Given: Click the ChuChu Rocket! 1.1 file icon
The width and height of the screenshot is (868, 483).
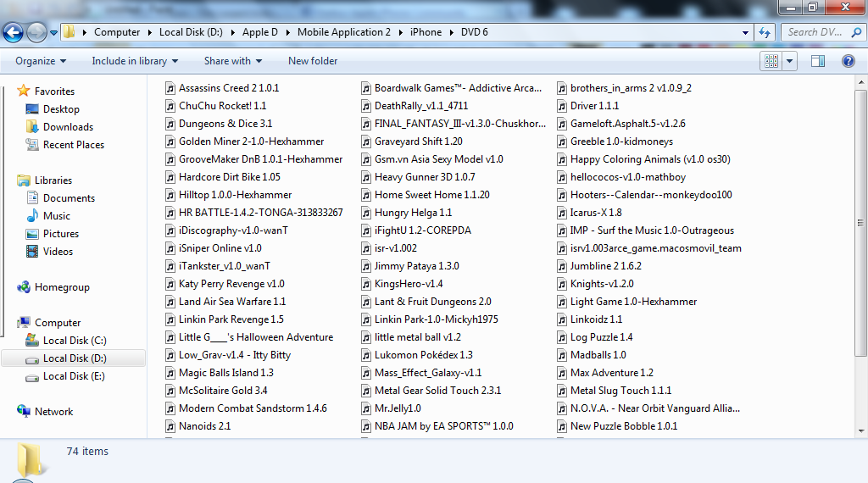Looking at the screenshot, I should tap(170, 106).
